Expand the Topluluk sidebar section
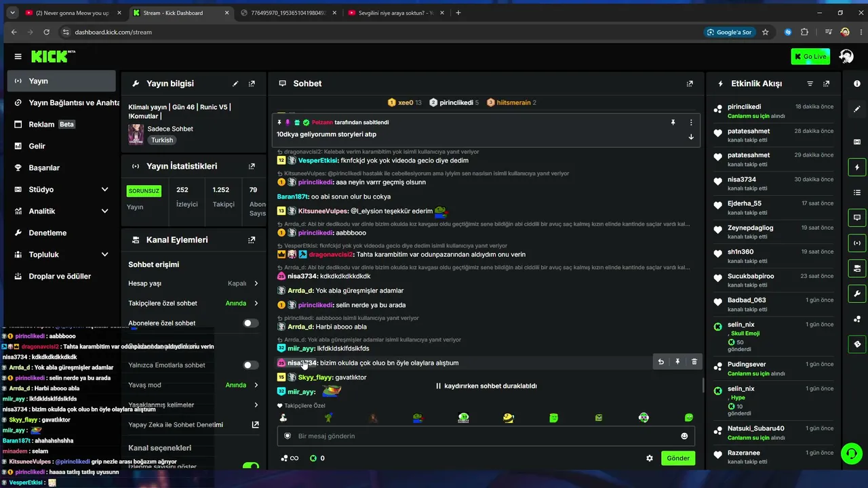The image size is (868, 488). click(x=104, y=254)
